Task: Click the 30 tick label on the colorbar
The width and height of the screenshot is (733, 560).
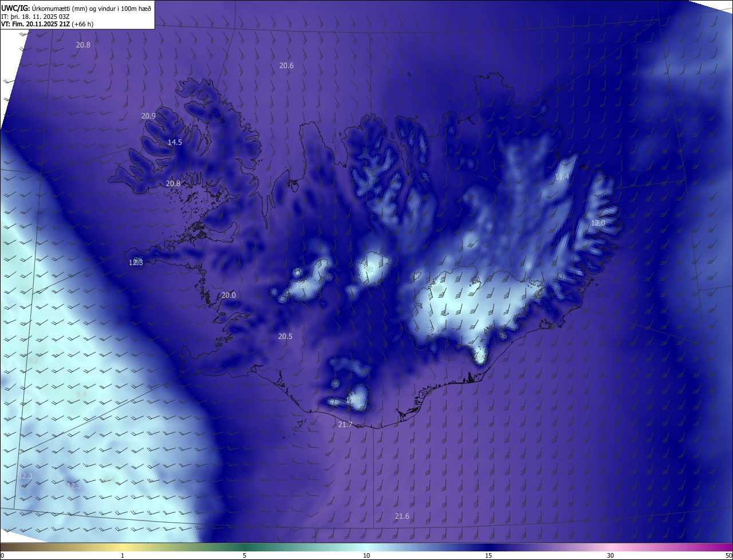Action: (x=610, y=555)
